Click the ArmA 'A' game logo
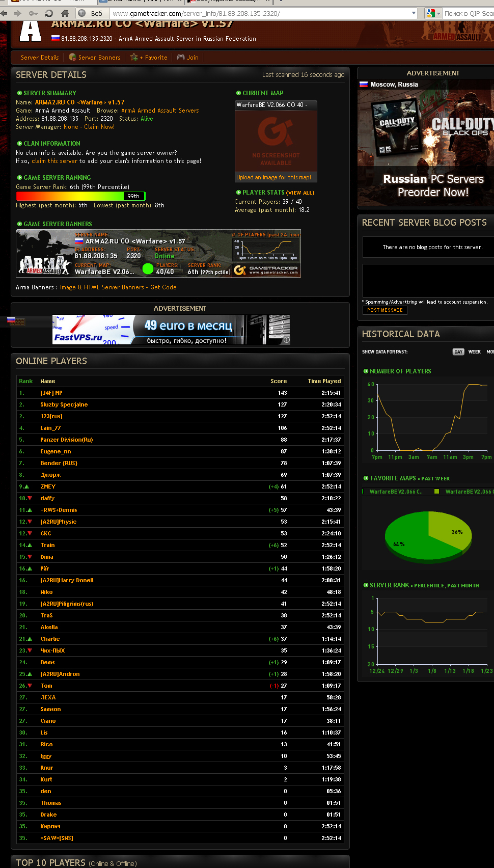 coord(30,32)
